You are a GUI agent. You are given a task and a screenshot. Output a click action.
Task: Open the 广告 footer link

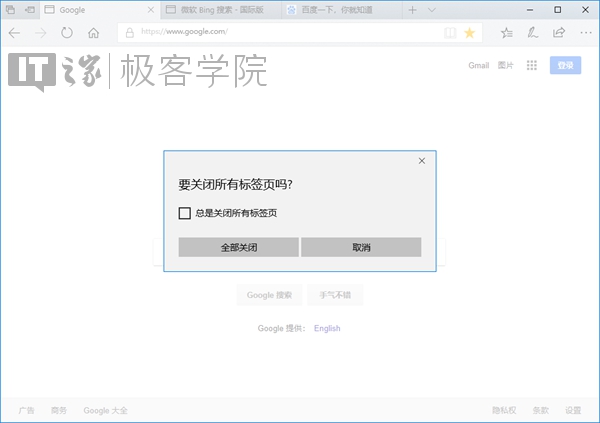(26, 410)
